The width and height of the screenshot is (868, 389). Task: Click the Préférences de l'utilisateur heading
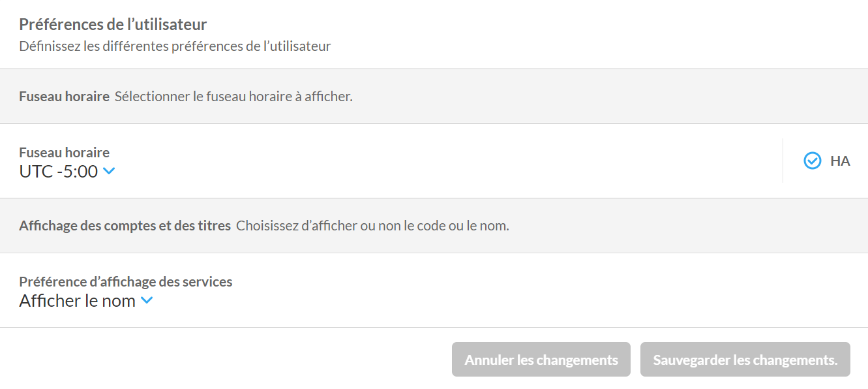pos(113,25)
